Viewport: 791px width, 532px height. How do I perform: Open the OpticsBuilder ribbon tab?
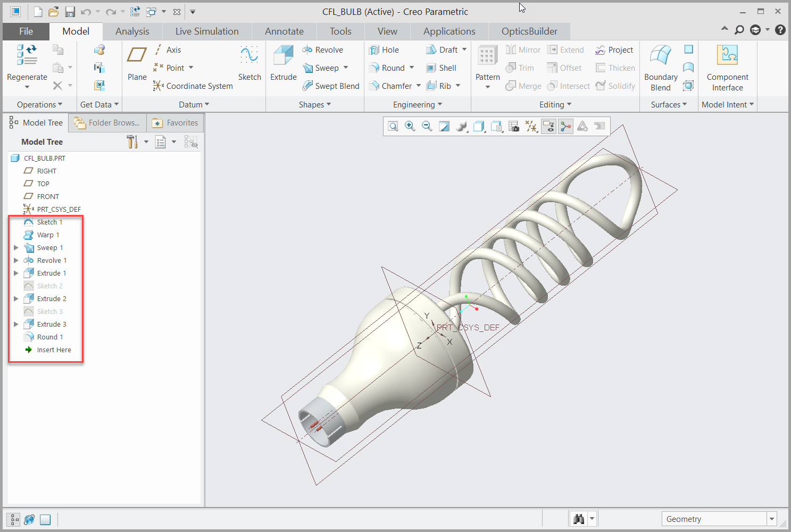click(x=529, y=31)
